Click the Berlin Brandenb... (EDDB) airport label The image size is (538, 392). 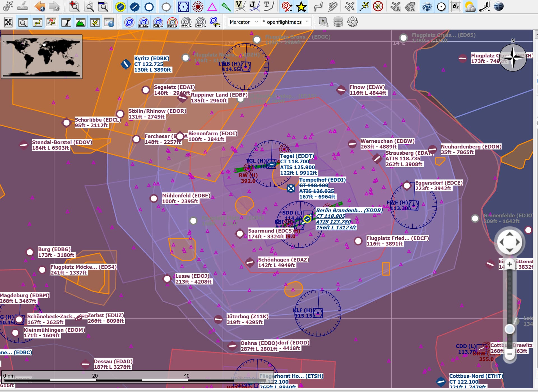click(349, 210)
